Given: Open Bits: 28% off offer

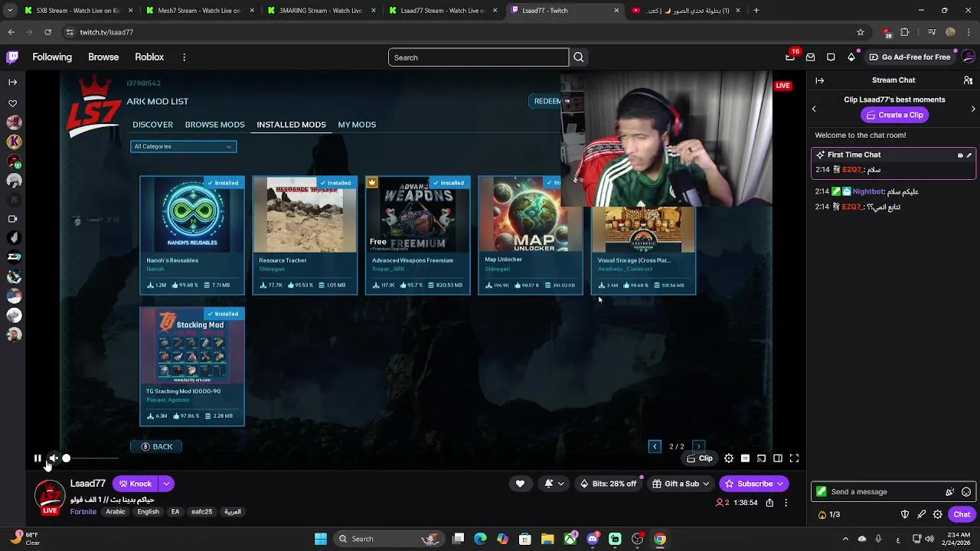Looking at the screenshot, I should (x=608, y=484).
